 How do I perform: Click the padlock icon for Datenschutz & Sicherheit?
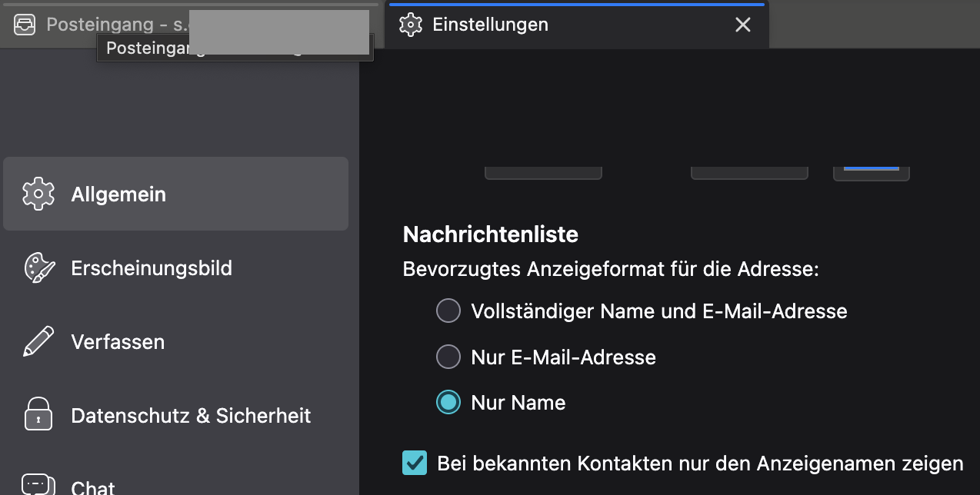tap(38, 414)
